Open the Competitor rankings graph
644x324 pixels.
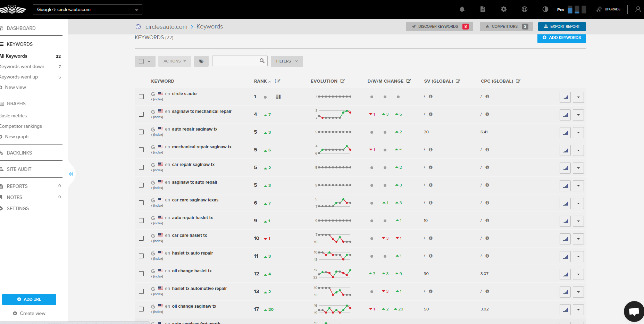click(x=21, y=126)
